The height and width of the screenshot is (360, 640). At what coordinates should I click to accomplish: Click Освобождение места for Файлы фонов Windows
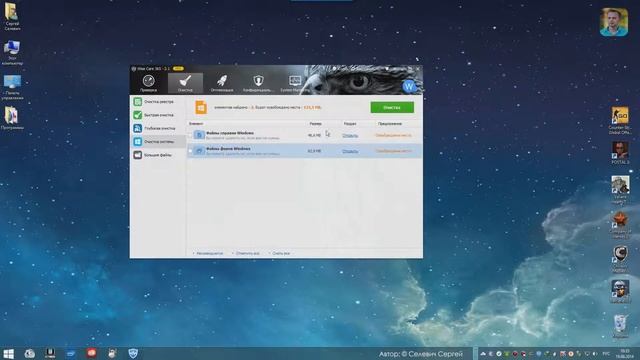tap(393, 151)
